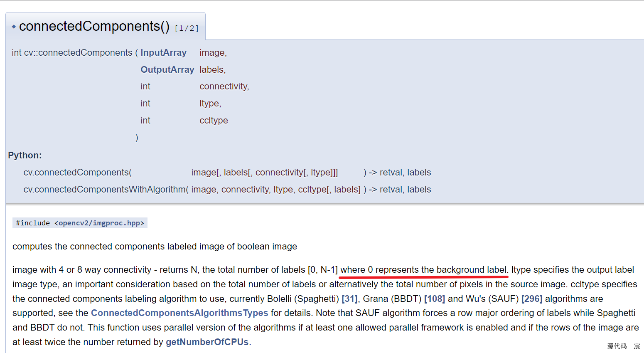Screen dimensions: 644x353
Task: Click the connectedComponents() heading text
Action: coord(94,26)
